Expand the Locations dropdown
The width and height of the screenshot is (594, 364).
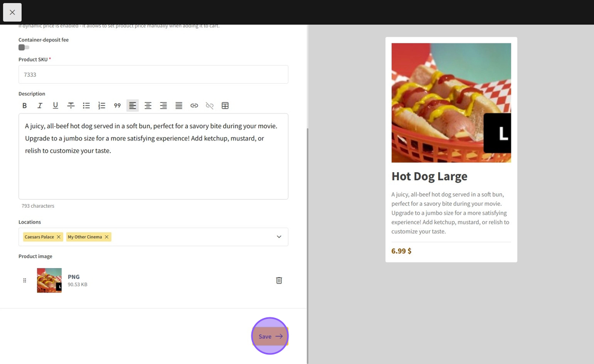[279, 237]
